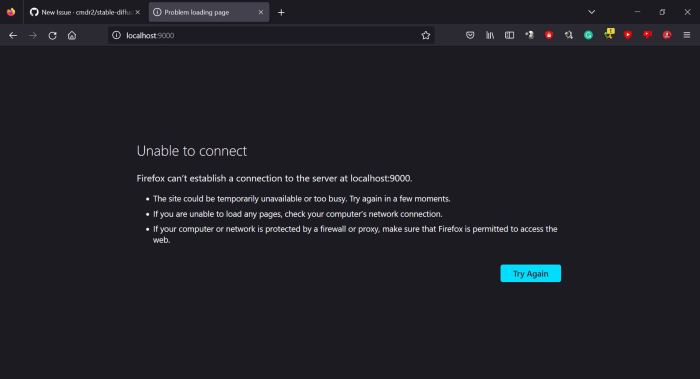This screenshot has width=700, height=379.
Task: Open the Firefox home page
Action: click(x=72, y=35)
